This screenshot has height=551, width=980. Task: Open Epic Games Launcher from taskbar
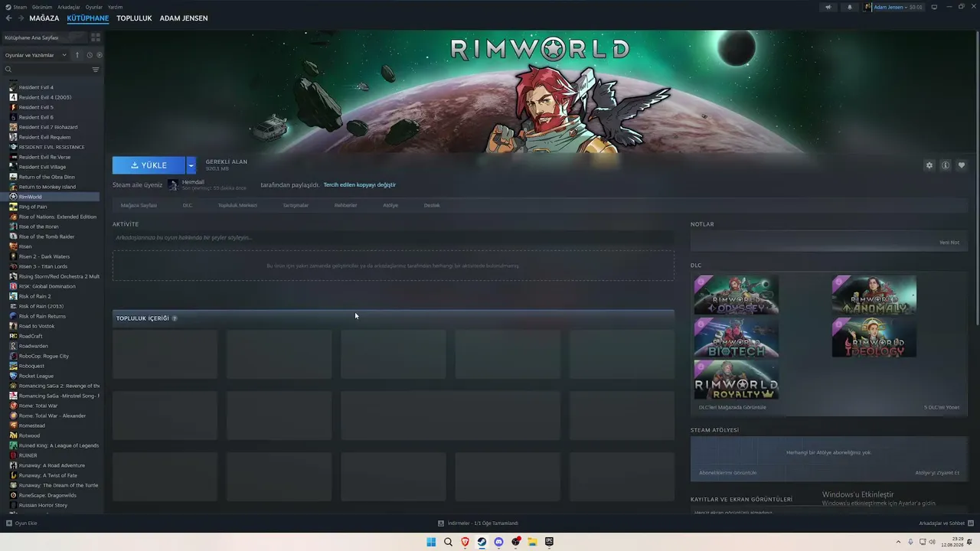coord(549,542)
